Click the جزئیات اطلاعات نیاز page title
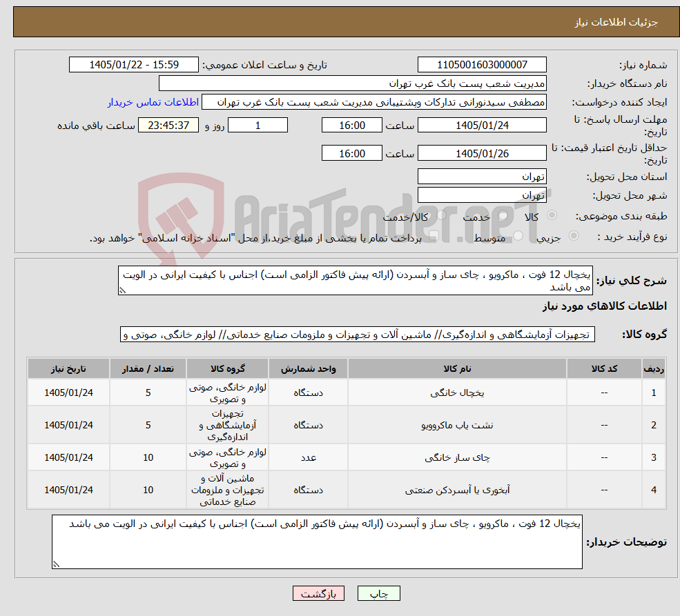This screenshot has height=616, width=680. pyautogui.click(x=616, y=22)
